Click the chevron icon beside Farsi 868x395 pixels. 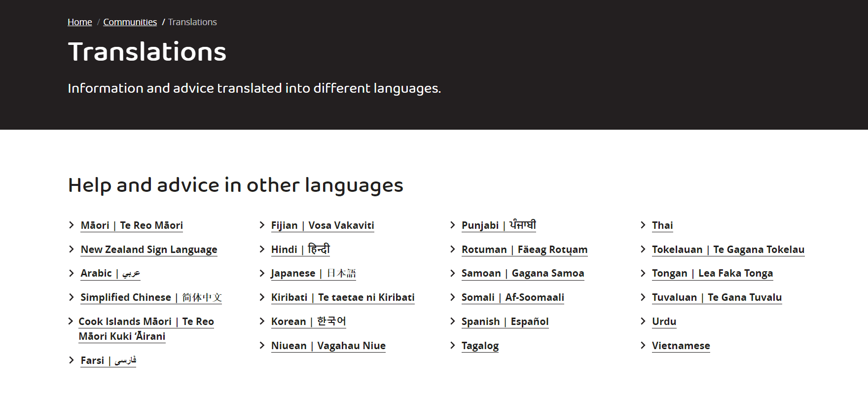point(72,360)
